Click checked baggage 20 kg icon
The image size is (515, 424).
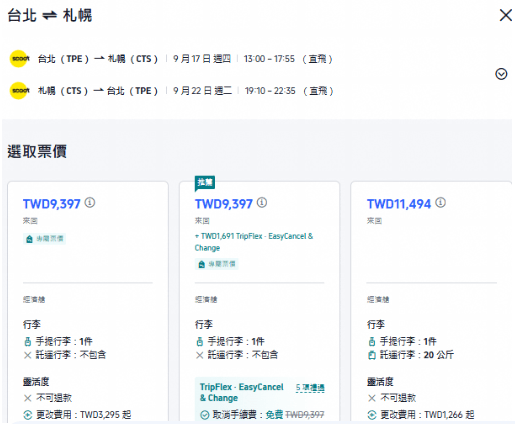pos(372,355)
